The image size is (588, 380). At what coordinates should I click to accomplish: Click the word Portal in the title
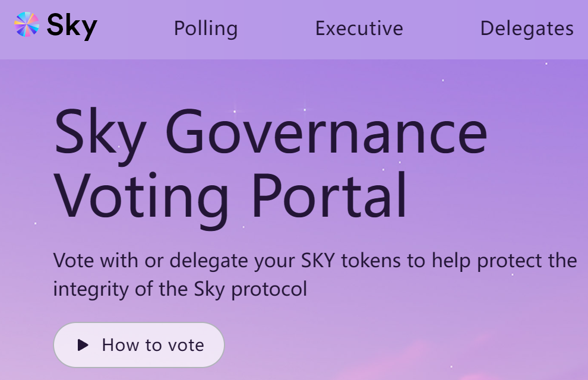point(328,194)
